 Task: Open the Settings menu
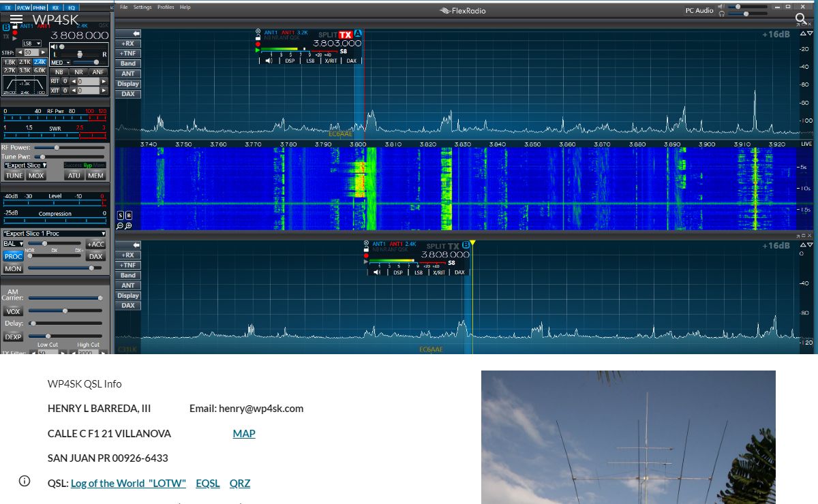tap(142, 7)
